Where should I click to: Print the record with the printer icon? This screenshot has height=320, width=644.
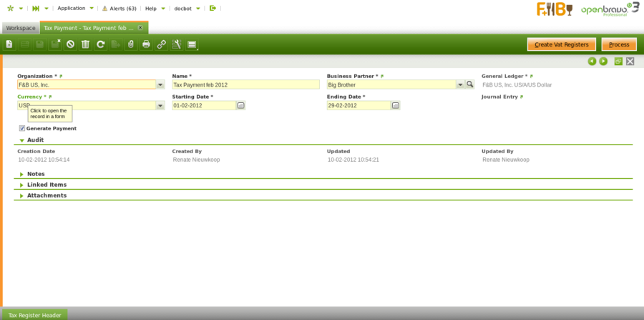point(146,44)
